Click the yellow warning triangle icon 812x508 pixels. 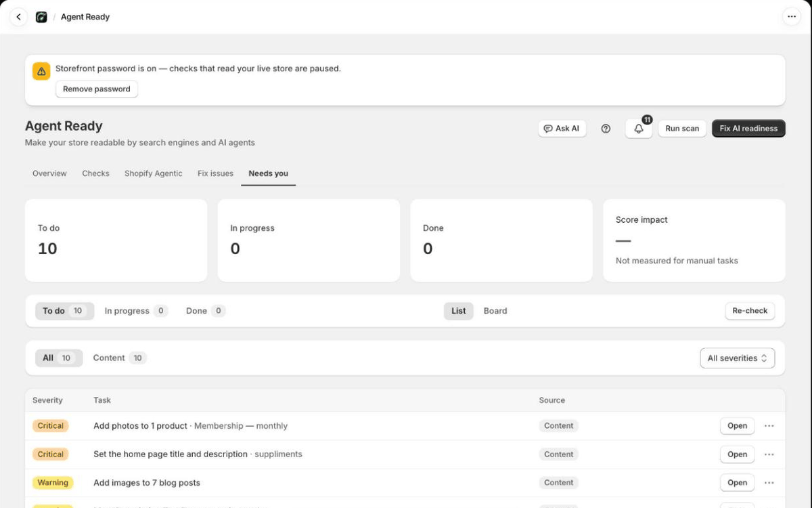pyautogui.click(x=41, y=71)
